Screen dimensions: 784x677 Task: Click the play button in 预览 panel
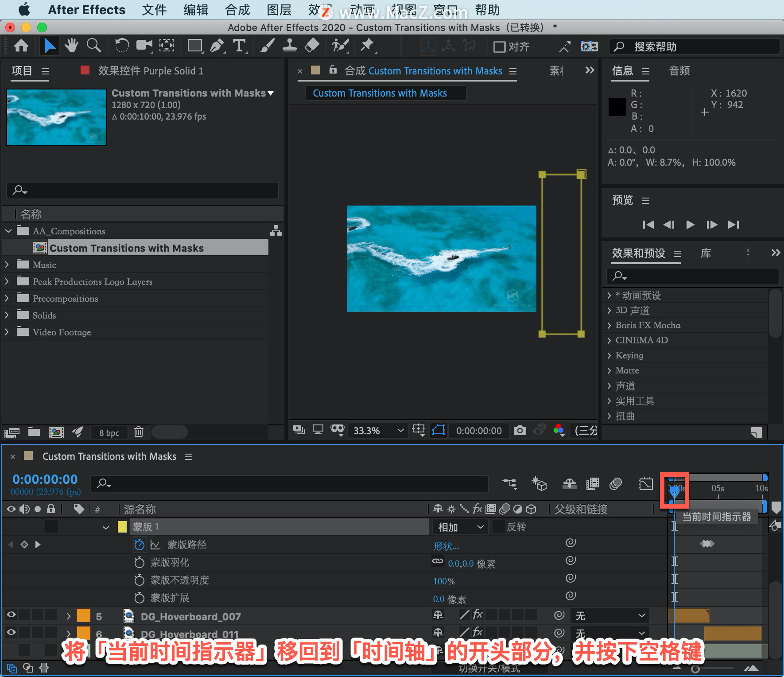[x=690, y=225]
